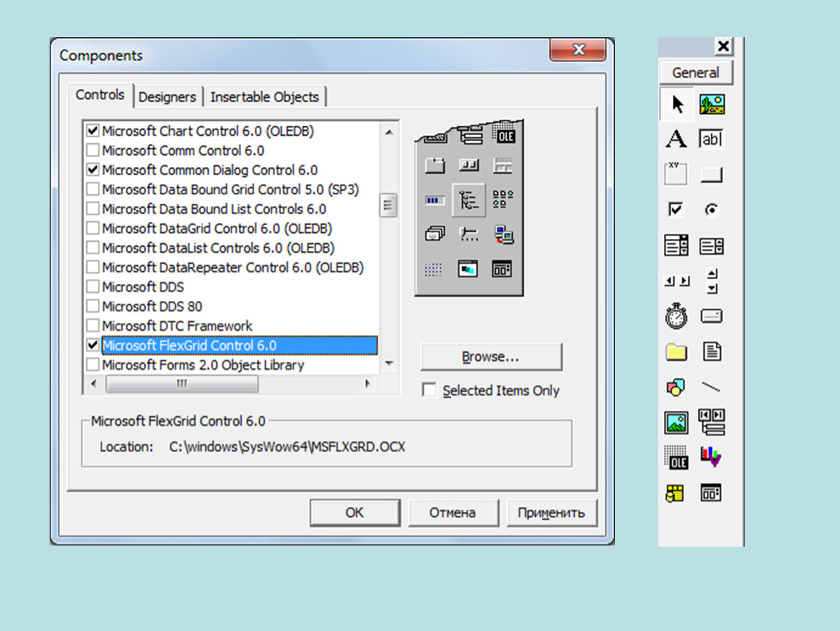Tick Microsoft DataRepeater Control 6.0 checkbox

93,267
